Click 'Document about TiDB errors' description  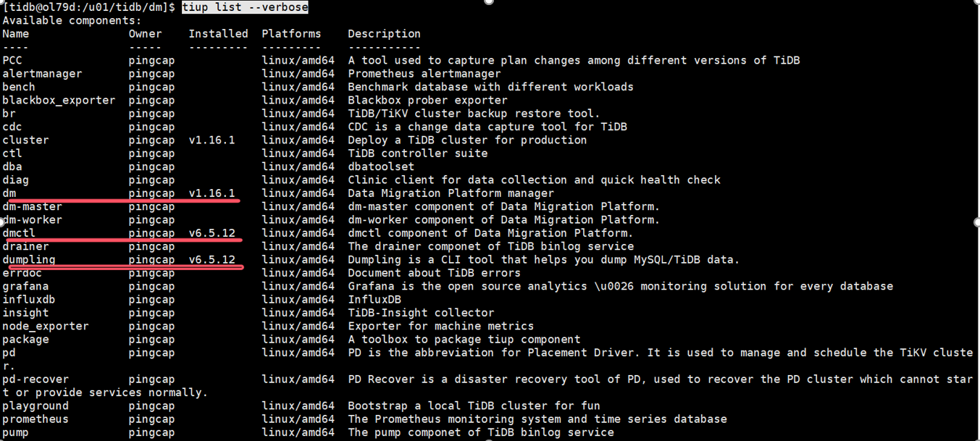434,273
